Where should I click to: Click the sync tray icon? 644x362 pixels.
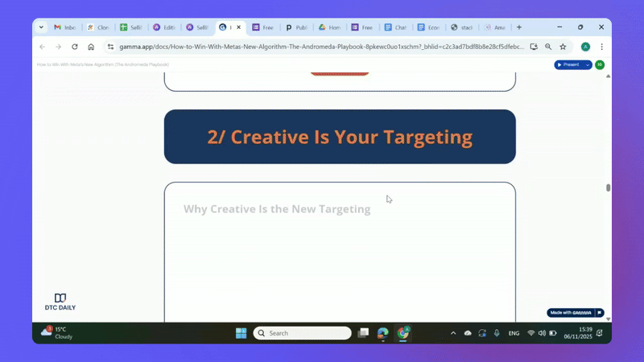pos(482,333)
